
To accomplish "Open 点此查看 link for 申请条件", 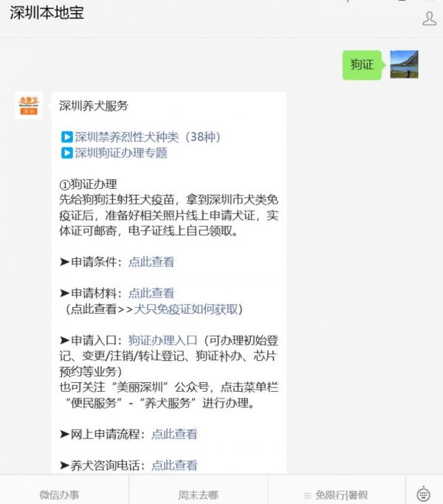I will tap(151, 262).
